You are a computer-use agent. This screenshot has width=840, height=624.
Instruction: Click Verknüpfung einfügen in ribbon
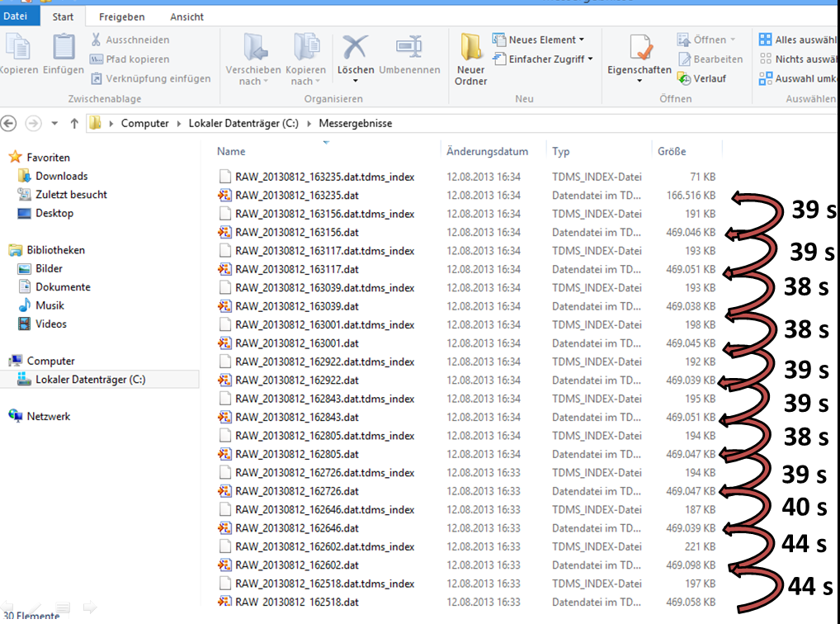(150, 78)
